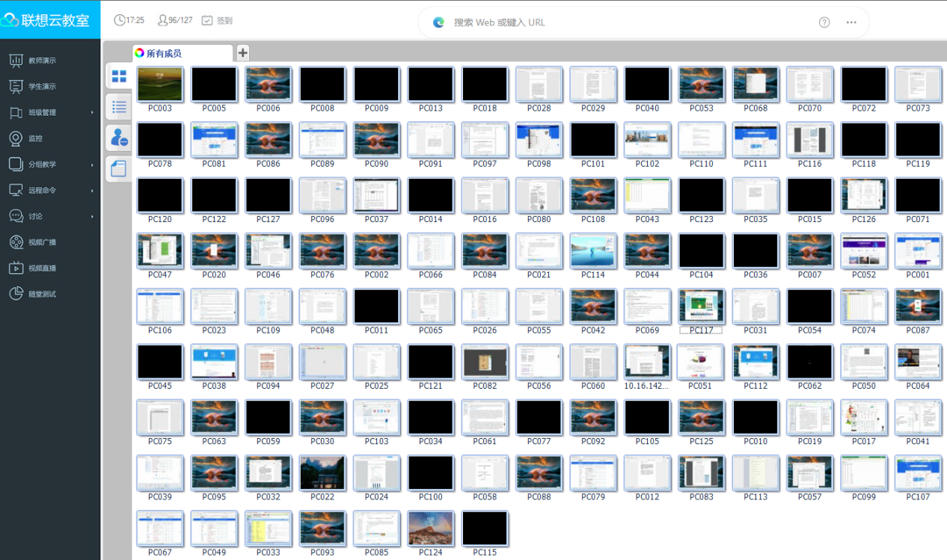Expand the 远程命令 submenu arrow

93,191
